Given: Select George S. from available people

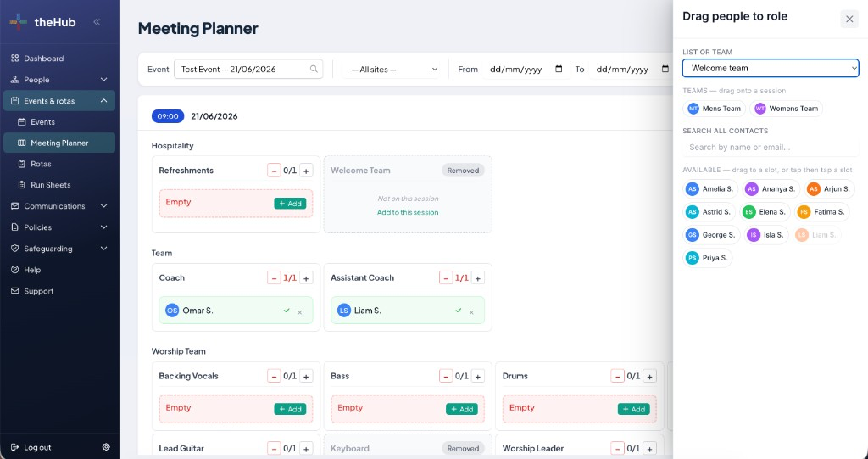Looking at the screenshot, I should [x=711, y=235].
